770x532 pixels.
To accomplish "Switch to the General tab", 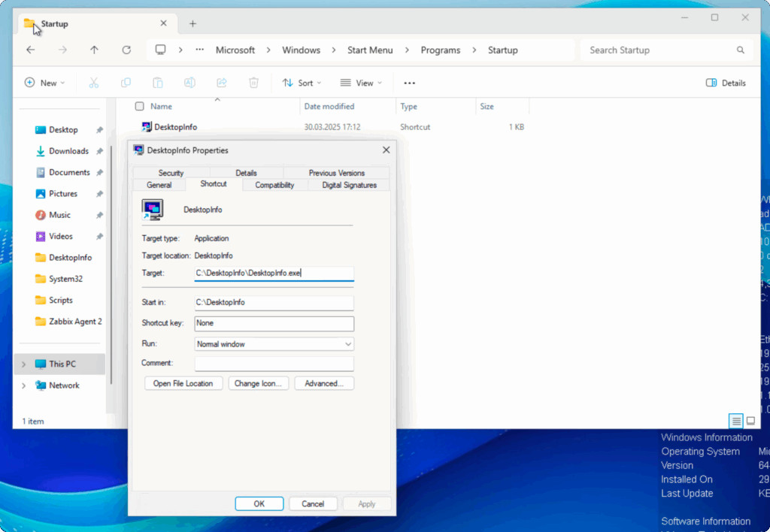I will click(x=159, y=185).
